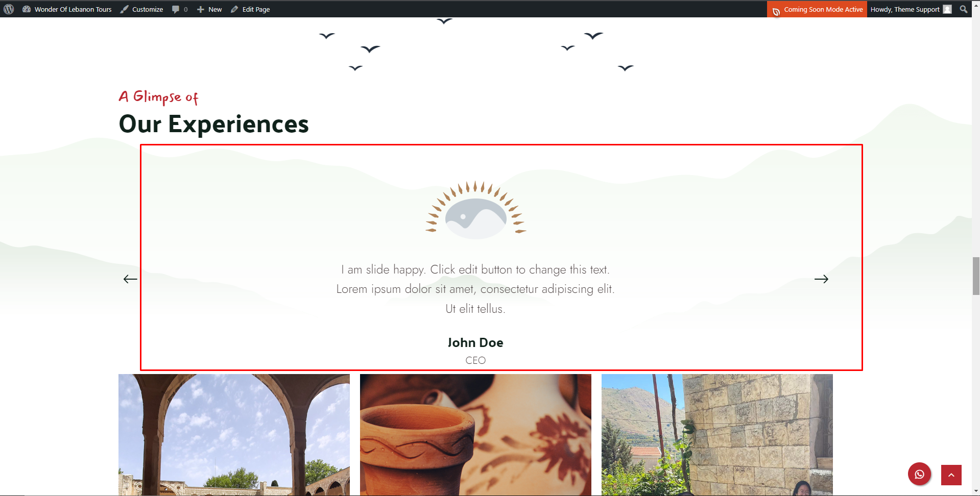Click the page vertical scrollbar thumb

coord(976,276)
